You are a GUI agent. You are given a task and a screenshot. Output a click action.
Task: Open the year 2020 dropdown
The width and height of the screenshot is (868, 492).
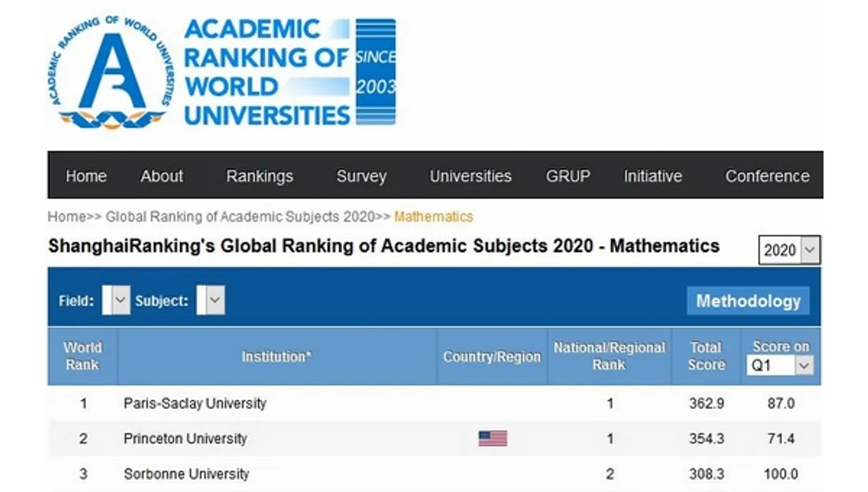tap(789, 250)
